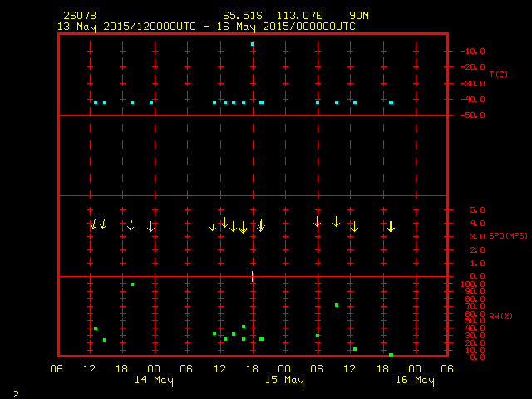Select lowest green humidity point near zero
The height and width of the screenshot is (399, 532).
391,355
